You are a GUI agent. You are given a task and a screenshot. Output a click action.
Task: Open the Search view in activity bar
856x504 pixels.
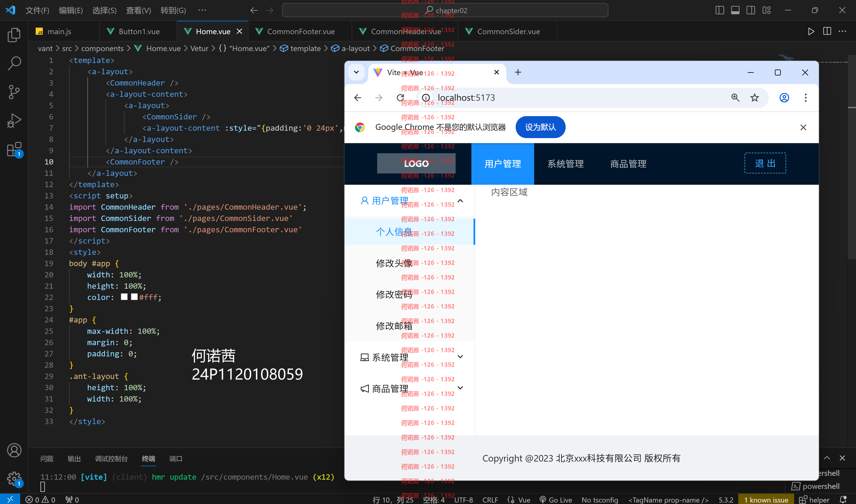[x=14, y=63]
